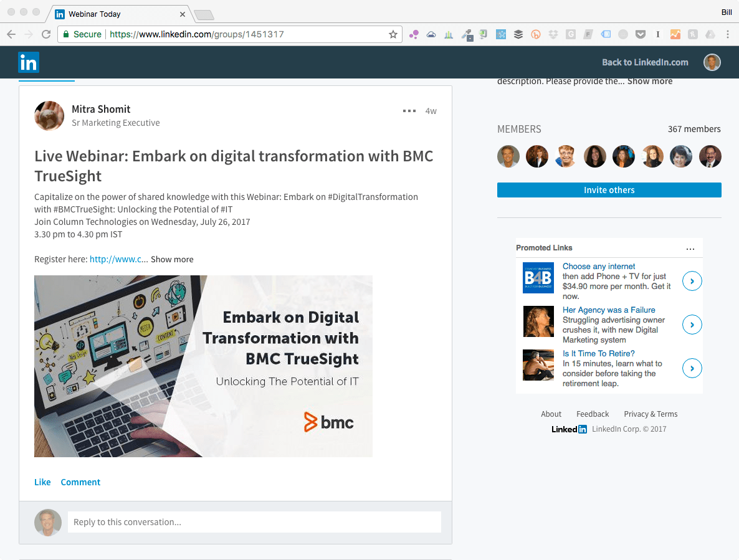The height and width of the screenshot is (560, 739).
Task: Click the Invite others button
Action: [x=608, y=190]
